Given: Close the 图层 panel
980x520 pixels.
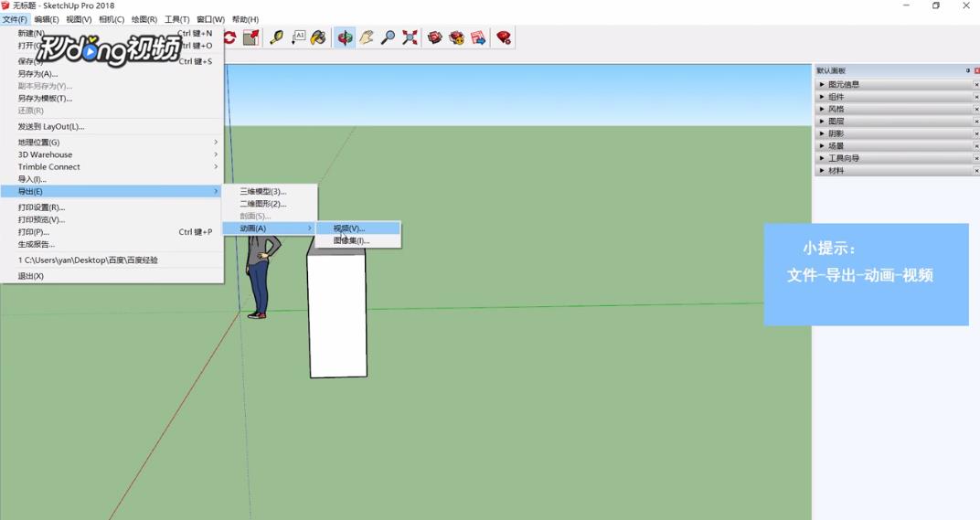Looking at the screenshot, I should click(976, 122).
